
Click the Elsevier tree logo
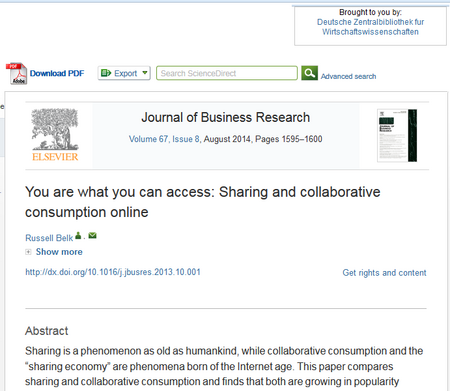point(55,135)
